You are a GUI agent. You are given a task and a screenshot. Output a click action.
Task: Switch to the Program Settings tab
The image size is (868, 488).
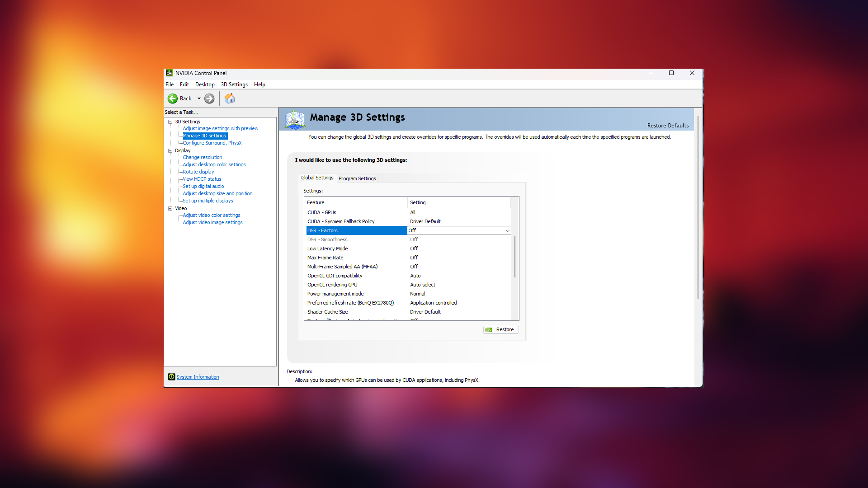pos(357,178)
